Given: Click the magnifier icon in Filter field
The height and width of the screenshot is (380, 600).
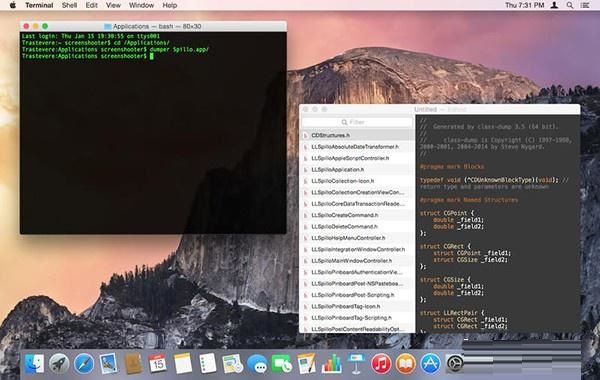Looking at the screenshot, I should (344, 122).
